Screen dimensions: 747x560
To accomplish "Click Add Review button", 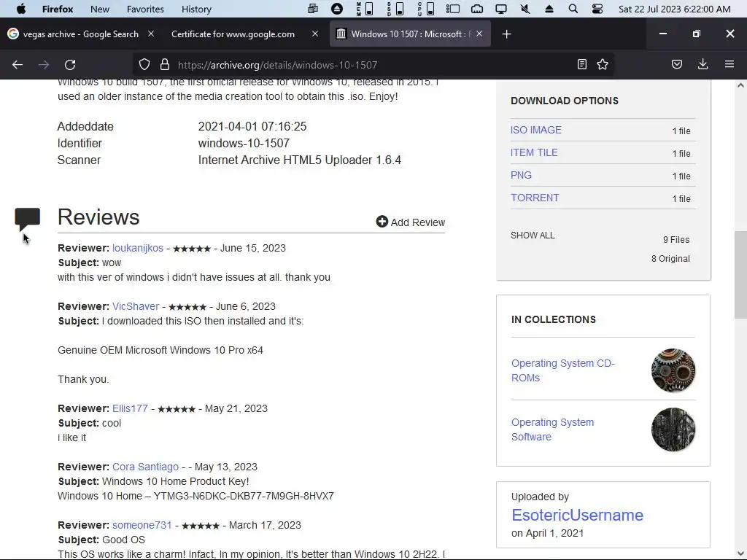I will pos(410,222).
